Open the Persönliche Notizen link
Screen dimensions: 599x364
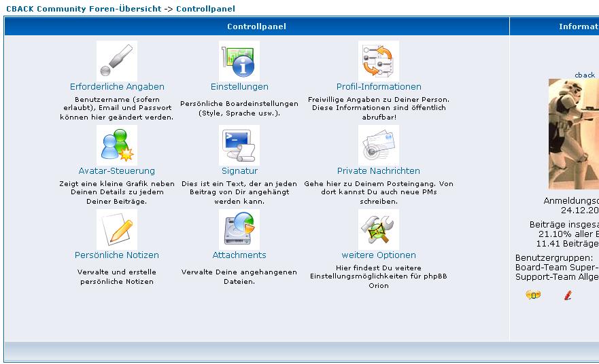point(117,255)
